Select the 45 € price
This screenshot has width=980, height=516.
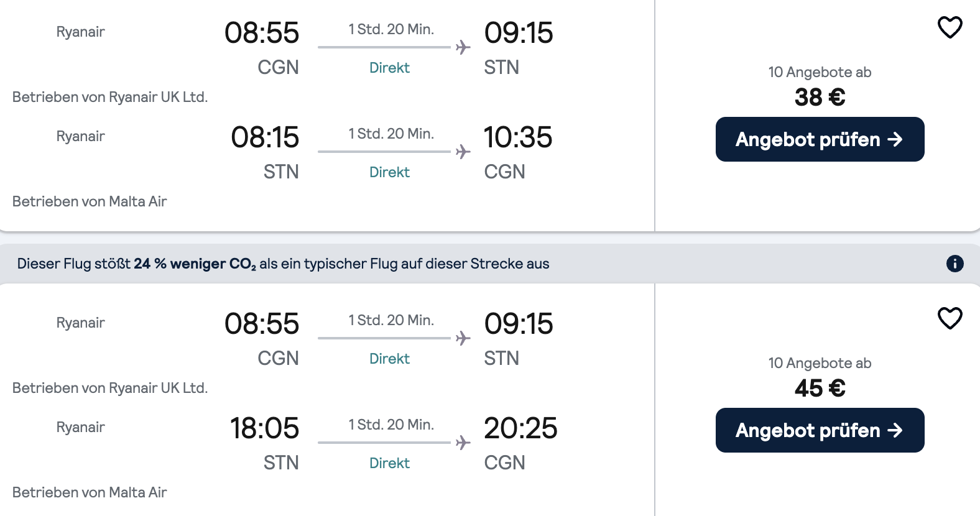820,389
